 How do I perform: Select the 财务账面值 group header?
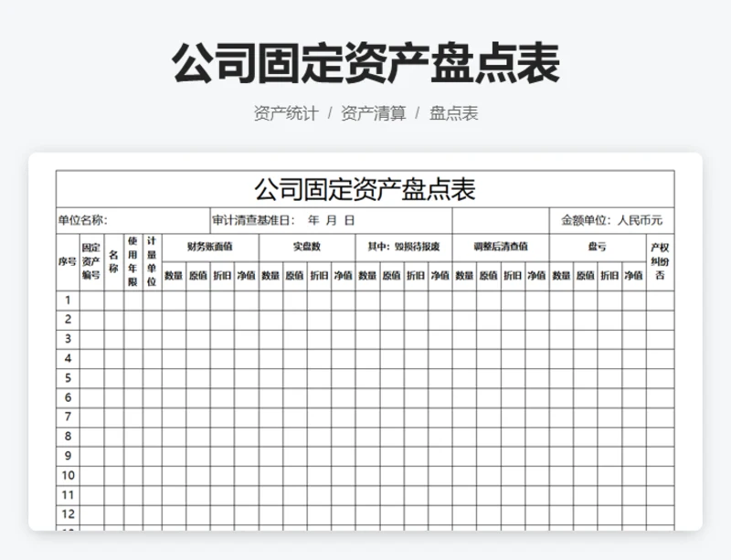coord(210,248)
